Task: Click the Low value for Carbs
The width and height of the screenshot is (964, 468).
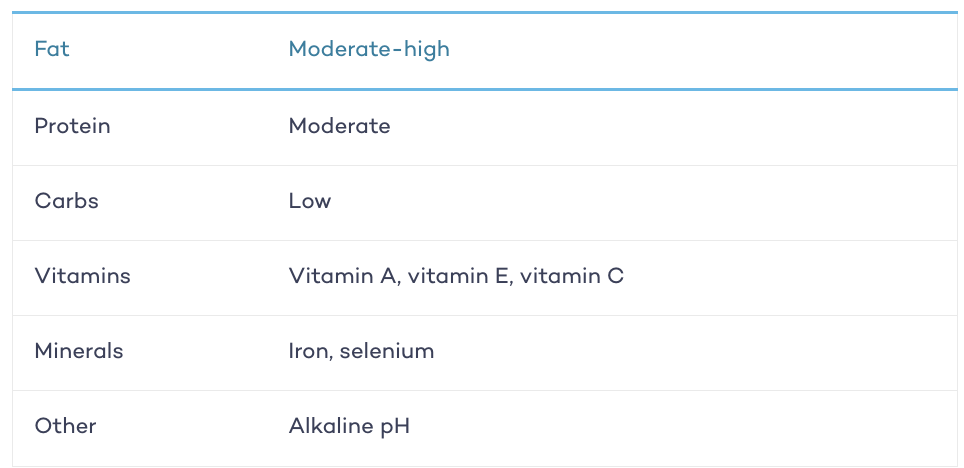Action: pos(310,201)
